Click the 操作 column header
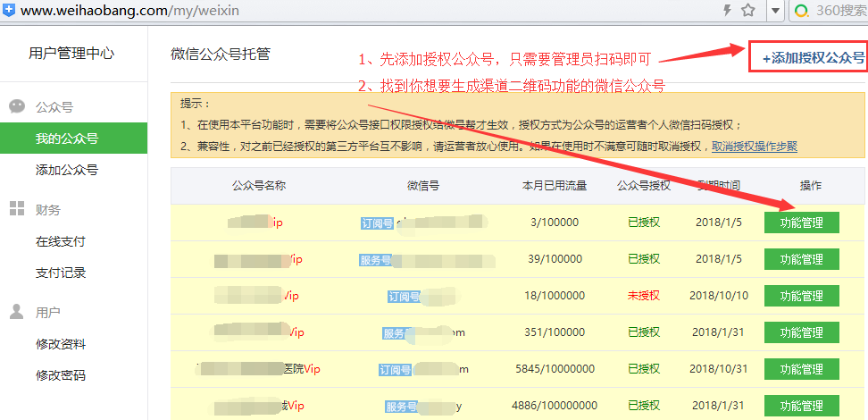Image resolution: width=868 pixels, height=420 pixels. (x=811, y=186)
